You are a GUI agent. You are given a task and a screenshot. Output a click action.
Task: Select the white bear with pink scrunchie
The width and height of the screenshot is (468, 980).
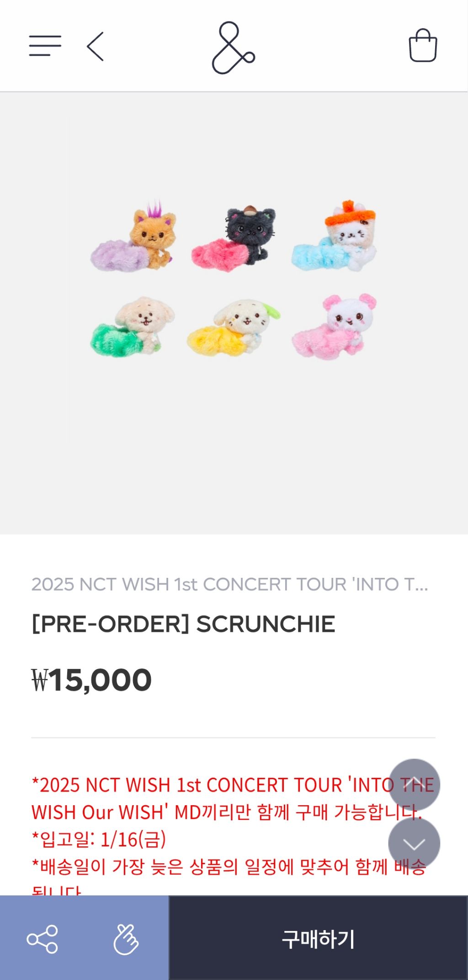click(x=334, y=327)
